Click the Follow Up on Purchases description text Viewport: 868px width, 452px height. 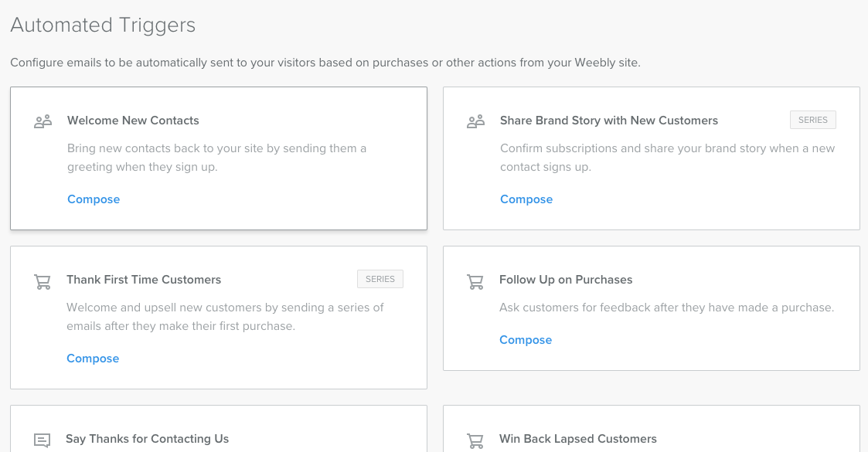(666, 308)
